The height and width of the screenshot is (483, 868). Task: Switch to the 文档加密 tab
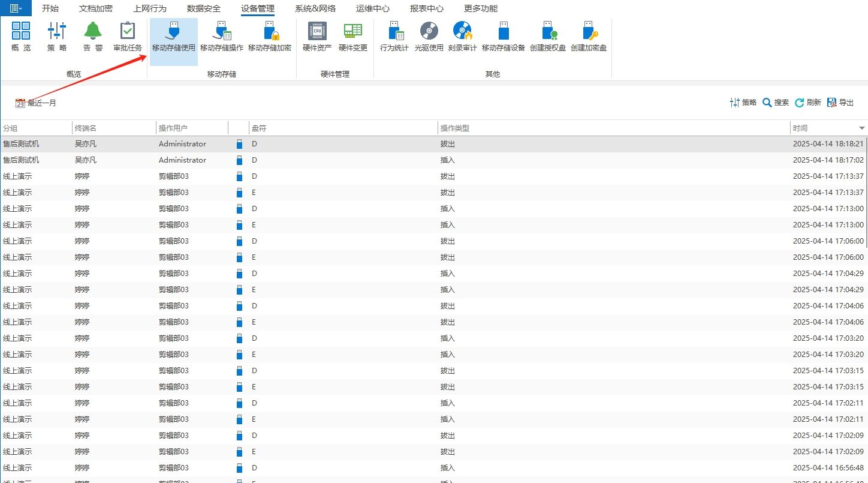96,8
